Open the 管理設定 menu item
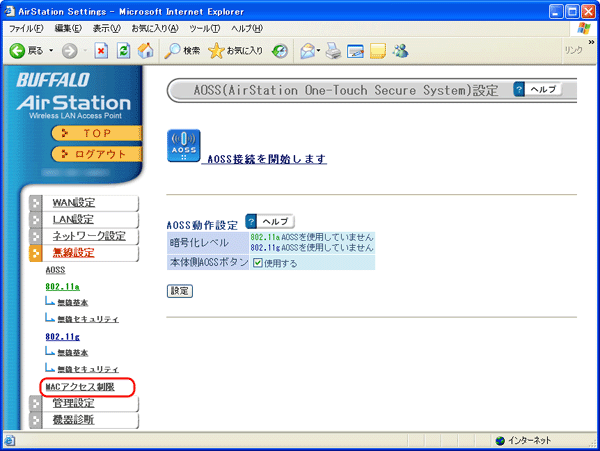The width and height of the screenshot is (600, 451). [x=73, y=403]
